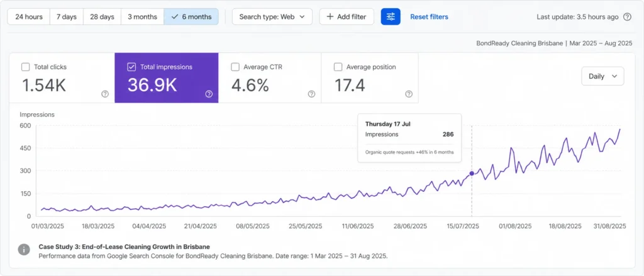
Task: Click the 17 Jul data point marker
Action: pos(472,174)
